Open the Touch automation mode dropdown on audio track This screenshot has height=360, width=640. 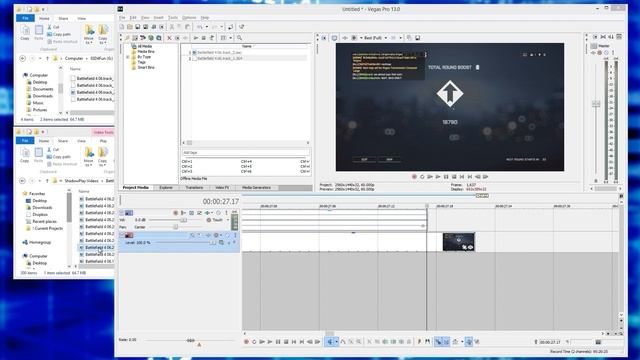(228, 220)
